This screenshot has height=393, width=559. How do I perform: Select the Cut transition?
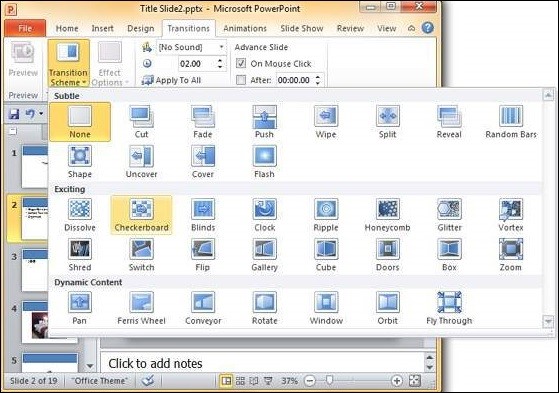(x=142, y=122)
